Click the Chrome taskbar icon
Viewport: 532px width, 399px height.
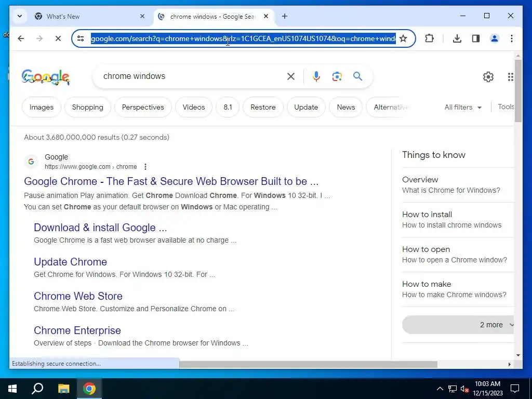click(89, 389)
